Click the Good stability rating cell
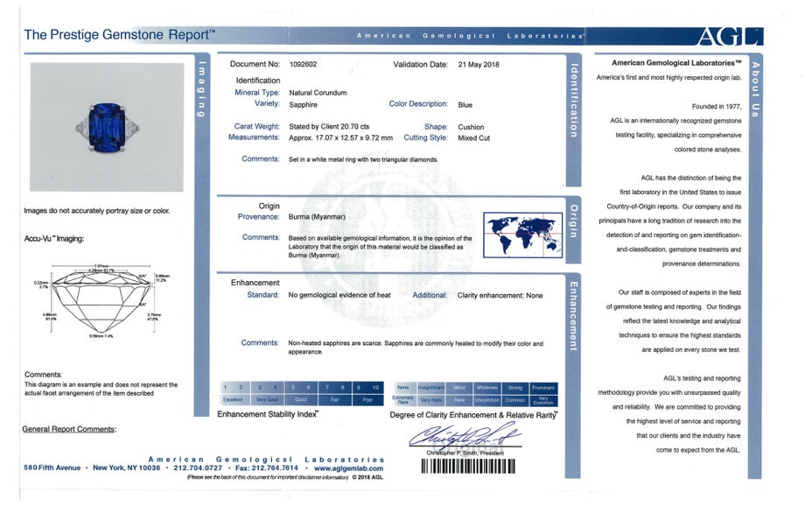The height and width of the screenshot is (506, 812). click(x=301, y=400)
